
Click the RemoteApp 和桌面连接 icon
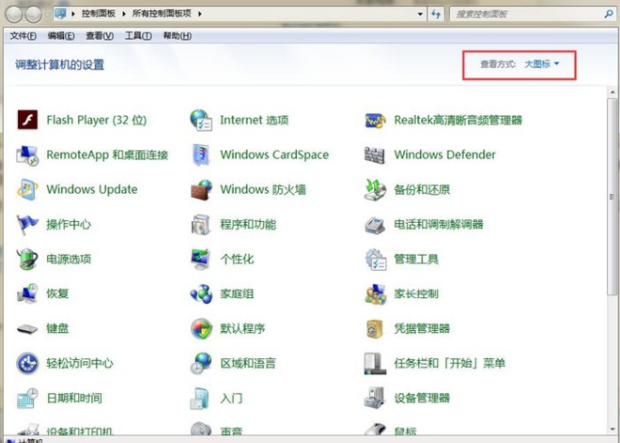tap(27, 155)
